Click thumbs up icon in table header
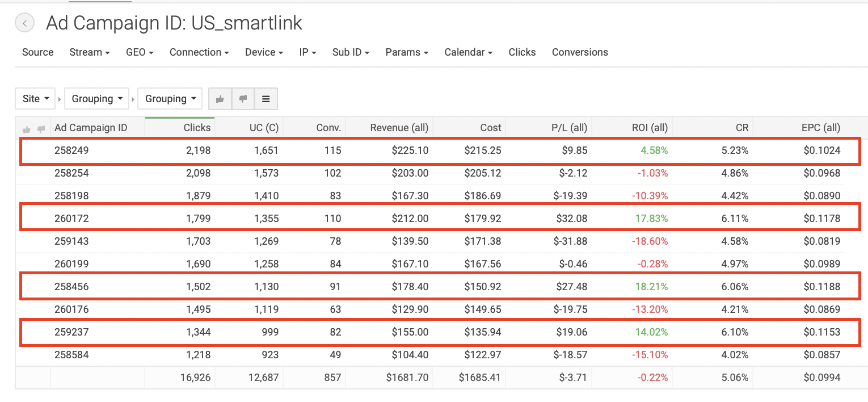The height and width of the screenshot is (402, 868). point(26,129)
